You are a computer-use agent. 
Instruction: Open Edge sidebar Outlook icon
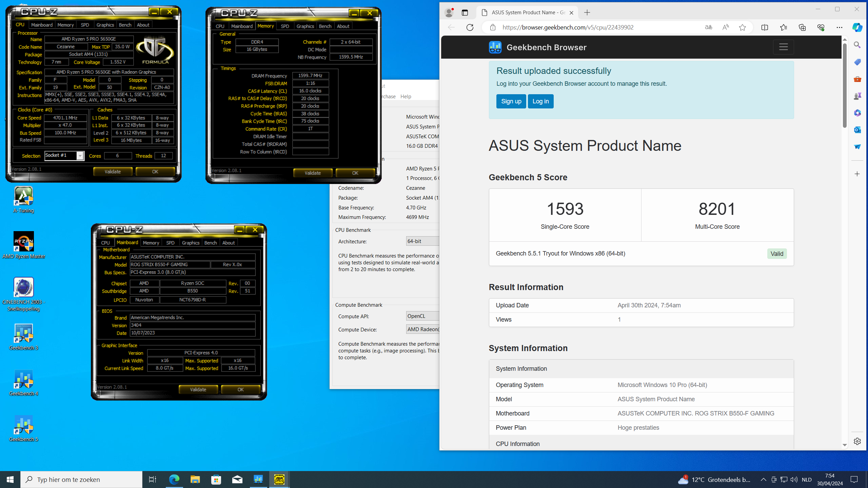coord(857,129)
